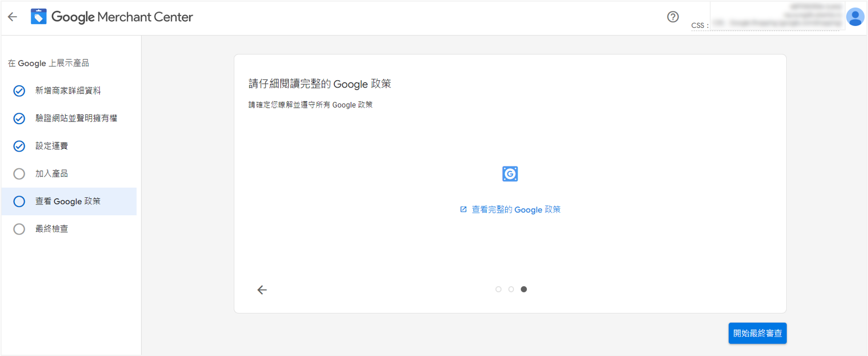The height and width of the screenshot is (356, 868).
Task: Jump to second slide pagination dot
Action: point(511,289)
